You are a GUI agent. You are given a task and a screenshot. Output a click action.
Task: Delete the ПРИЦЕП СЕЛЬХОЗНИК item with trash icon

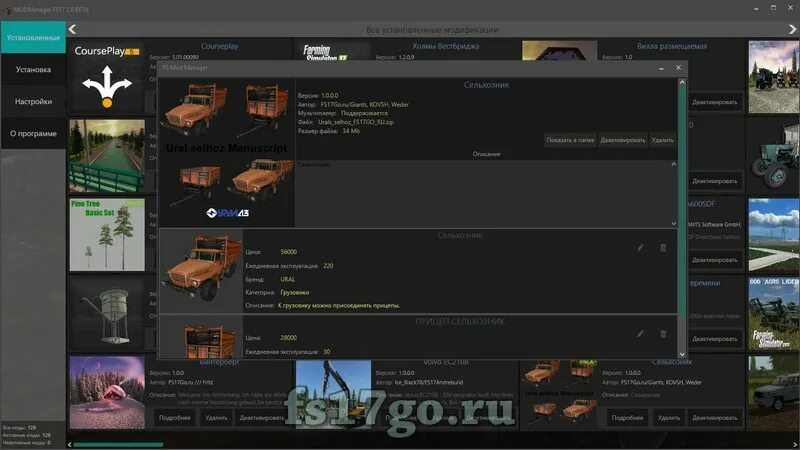pos(663,334)
